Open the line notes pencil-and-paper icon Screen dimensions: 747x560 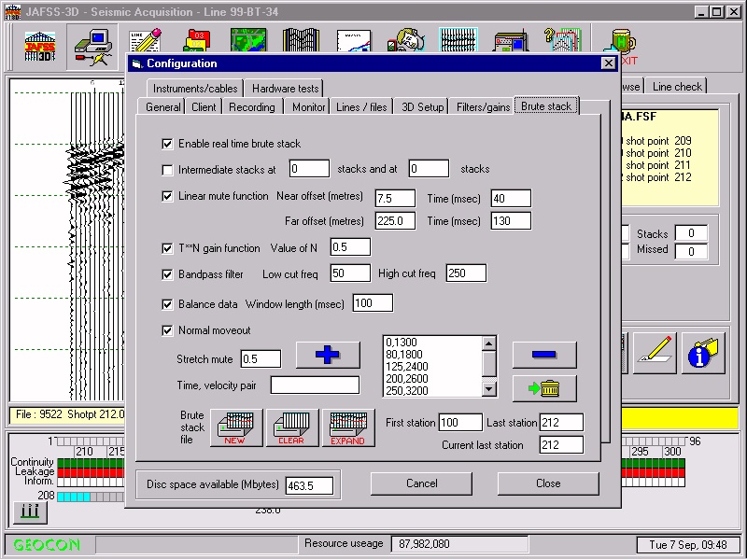pyautogui.click(x=146, y=40)
